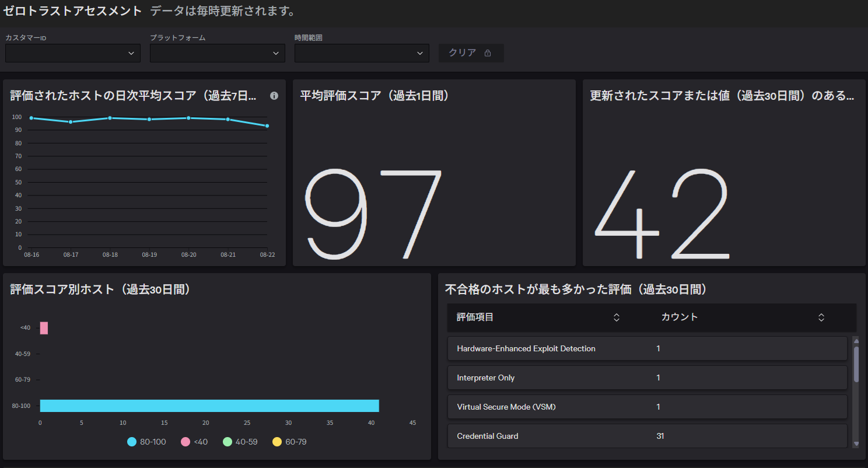This screenshot has width=868, height=468.
Task: Click the average score value 97
Action: coord(374,214)
